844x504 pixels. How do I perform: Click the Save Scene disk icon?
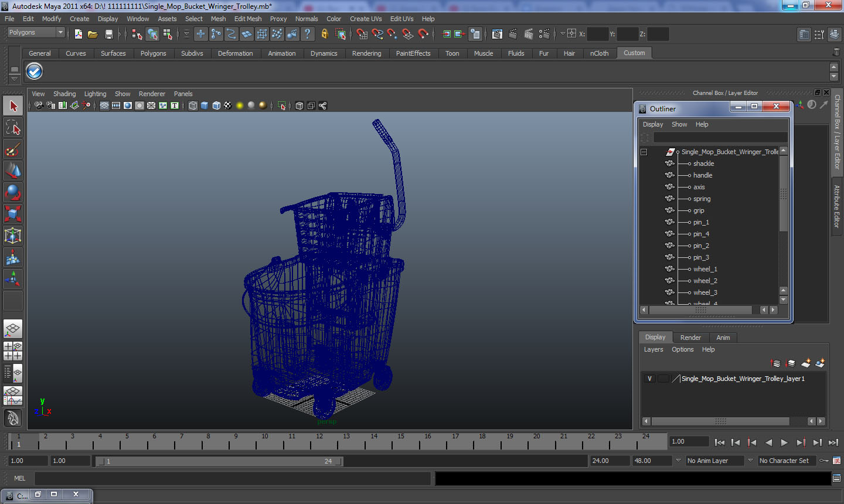[108, 35]
